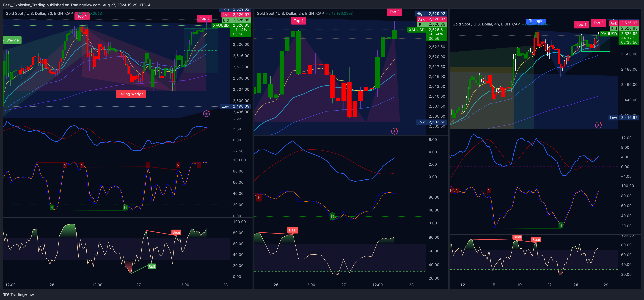
Task: Click the 2,512.50 price level on the 2h axis
Action: coord(437,87)
